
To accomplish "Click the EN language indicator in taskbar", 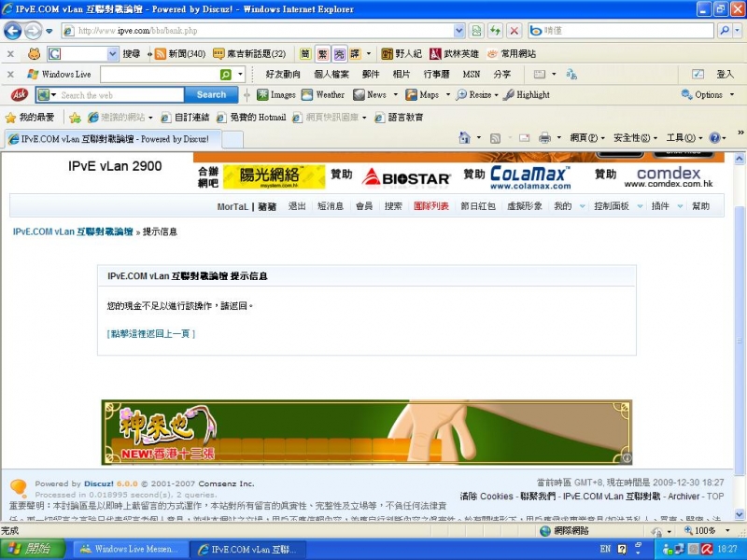I will click(x=605, y=549).
